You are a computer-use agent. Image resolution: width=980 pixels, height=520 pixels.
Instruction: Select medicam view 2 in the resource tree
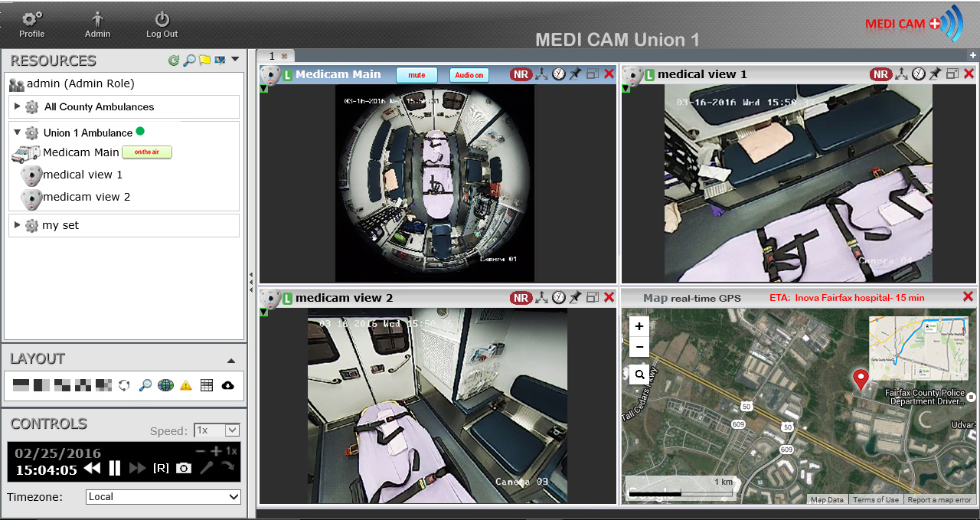87,197
